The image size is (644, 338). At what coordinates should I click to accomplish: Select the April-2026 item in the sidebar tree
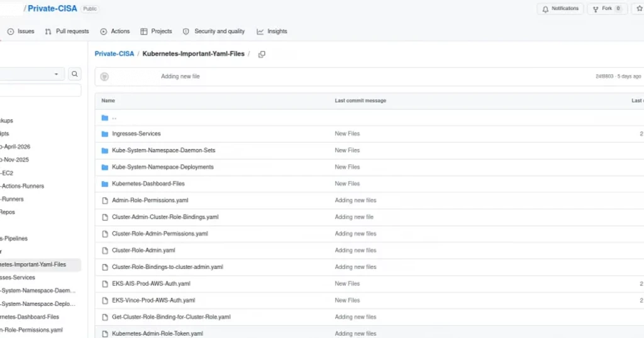15,147
